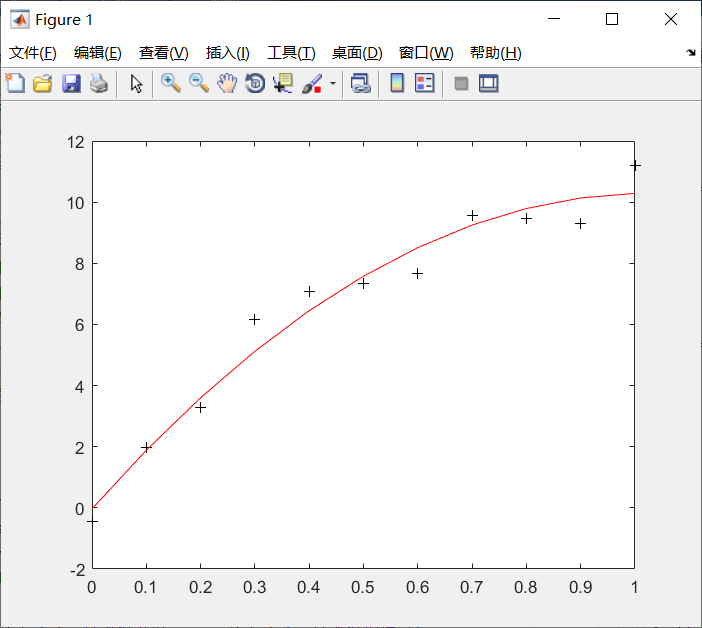The height and width of the screenshot is (628, 702).
Task: Open the 帮助(H) menu
Action: pyautogui.click(x=496, y=53)
